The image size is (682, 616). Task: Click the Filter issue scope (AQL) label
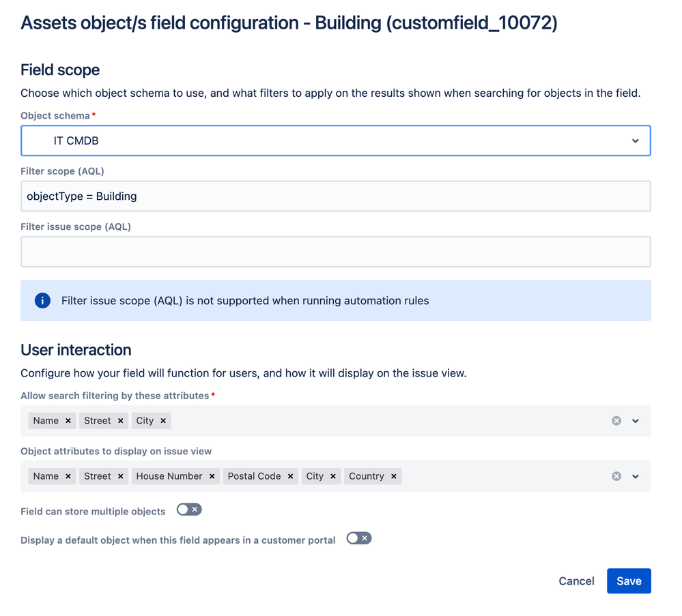coord(76,227)
